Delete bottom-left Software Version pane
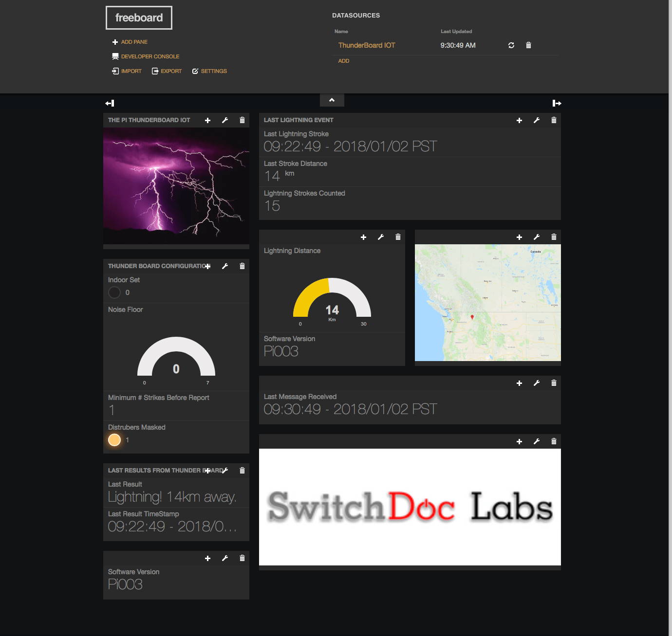The image size is (672, 636). [242, 558]
